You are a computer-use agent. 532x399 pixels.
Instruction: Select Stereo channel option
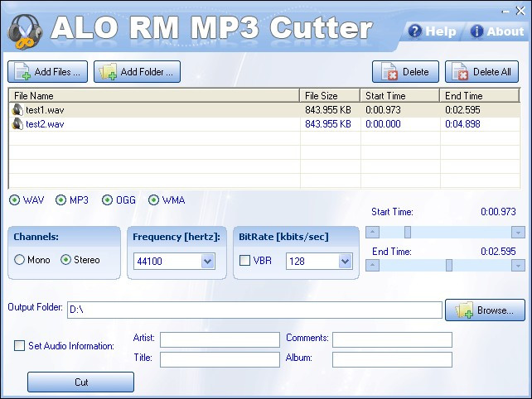pyautogui.click(x=65, y=260)
